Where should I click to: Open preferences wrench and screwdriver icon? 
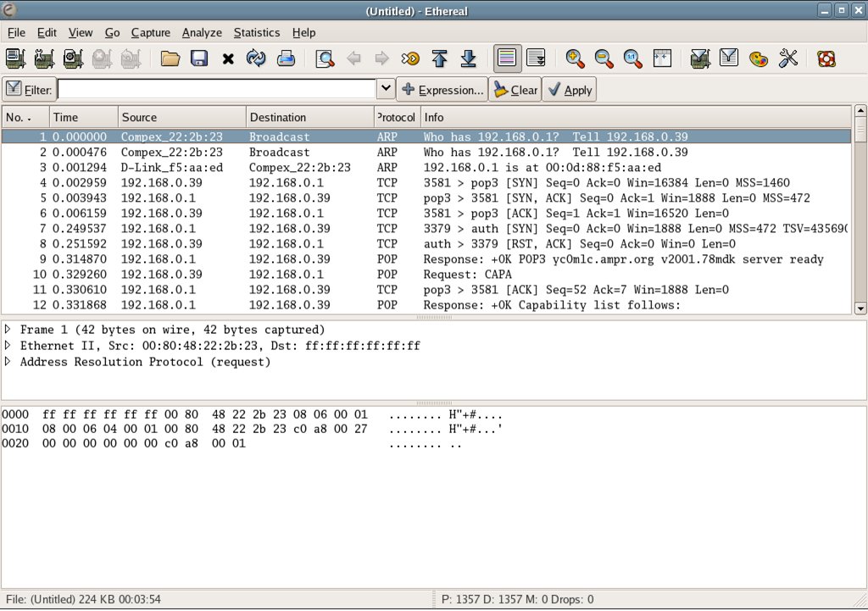[788, 58]
